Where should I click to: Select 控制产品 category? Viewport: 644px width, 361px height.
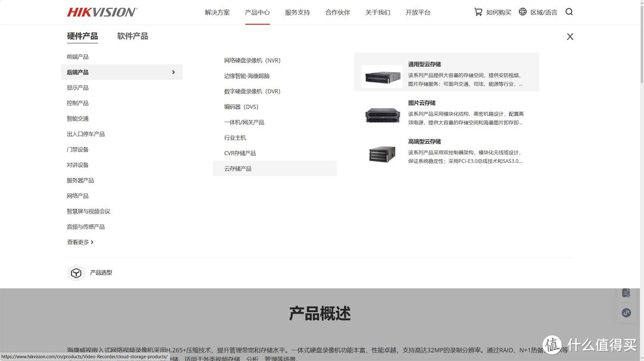click(x=78, y=103)
